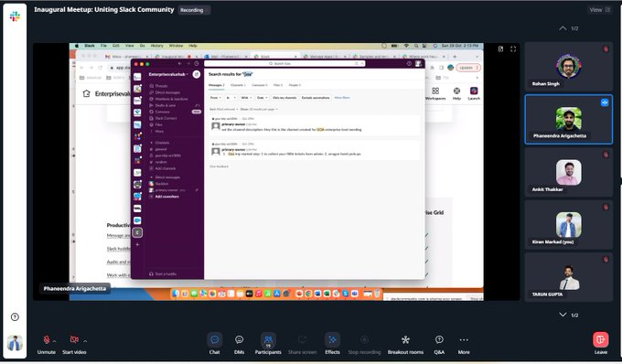Viewport: 622px width, 364px height.
Task: Click the add workspace plus in shared Slack
Action: (137, 245)
